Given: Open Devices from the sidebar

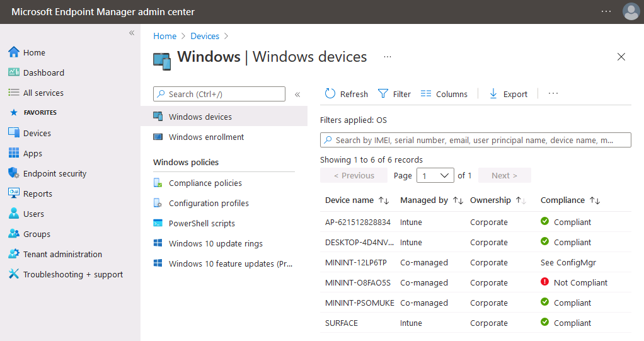Looking at the screenshot, I should [37, 133].
